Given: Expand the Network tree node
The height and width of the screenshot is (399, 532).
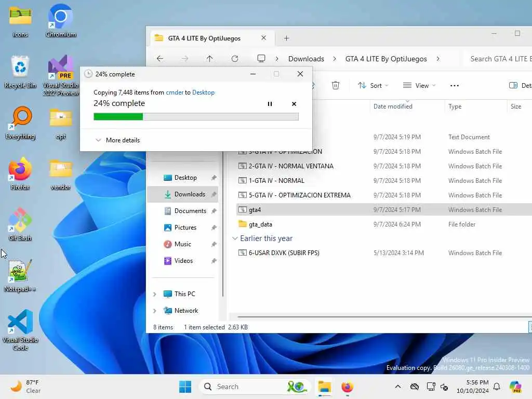Looking at the screenshot, I should click(155, 311).
